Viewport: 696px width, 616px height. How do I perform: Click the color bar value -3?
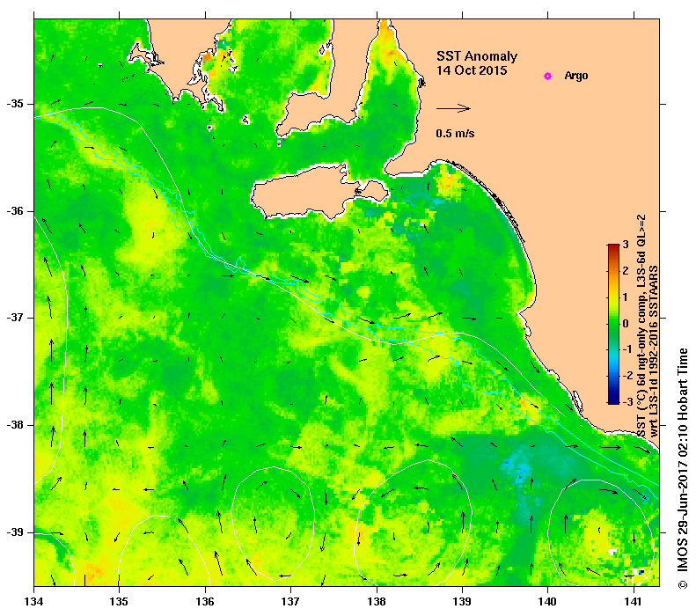pyautogui.click(x=627, y=402)
